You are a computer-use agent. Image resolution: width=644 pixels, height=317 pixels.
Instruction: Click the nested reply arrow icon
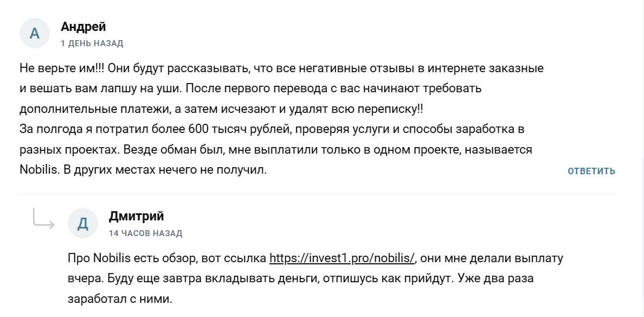(43, 218)
